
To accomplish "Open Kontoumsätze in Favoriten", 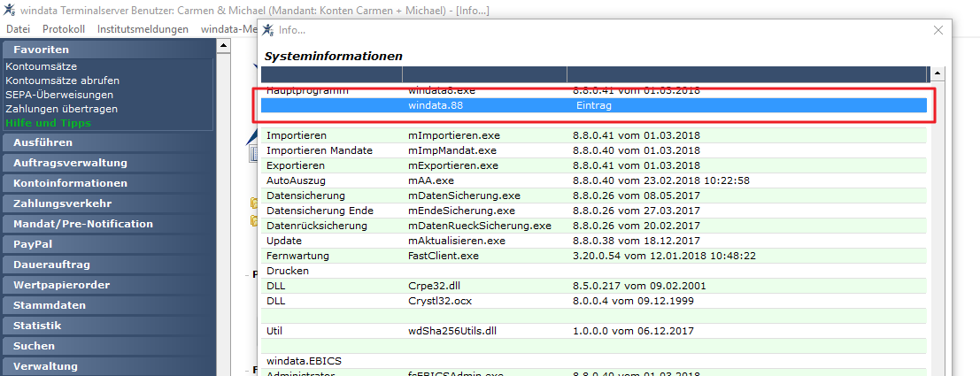I will [42, 66].
